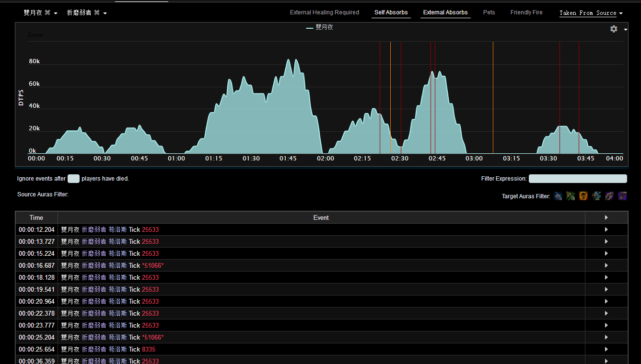641x364 pixels.
Task: Open the 雙月夜 player dropdown arrow
Action: (x=56, y=13)
